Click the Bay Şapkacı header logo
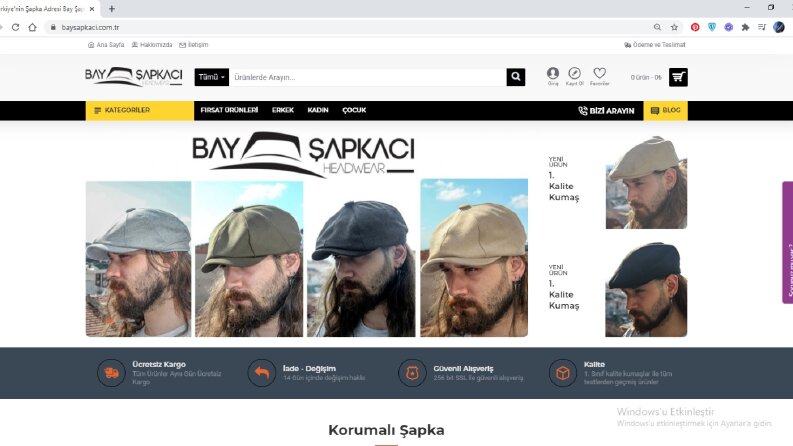The image size is (793, 446). point(134,77)
